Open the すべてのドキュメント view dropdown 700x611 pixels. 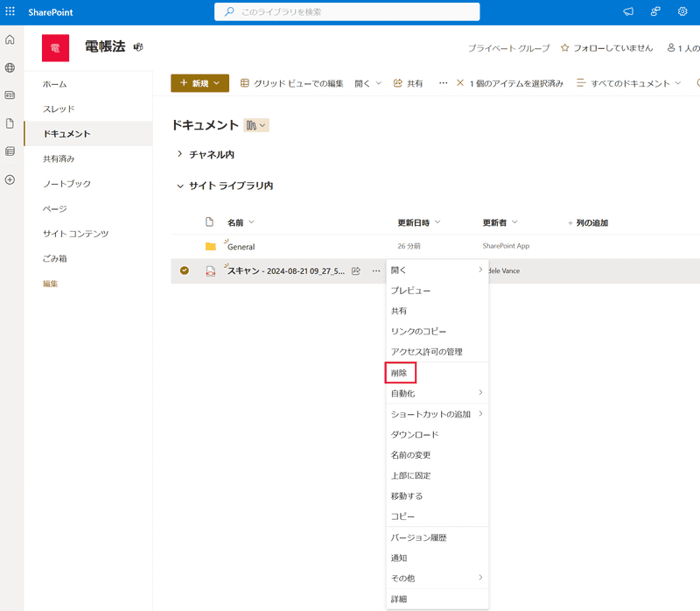pyautogui.click(x=628, y=83)
